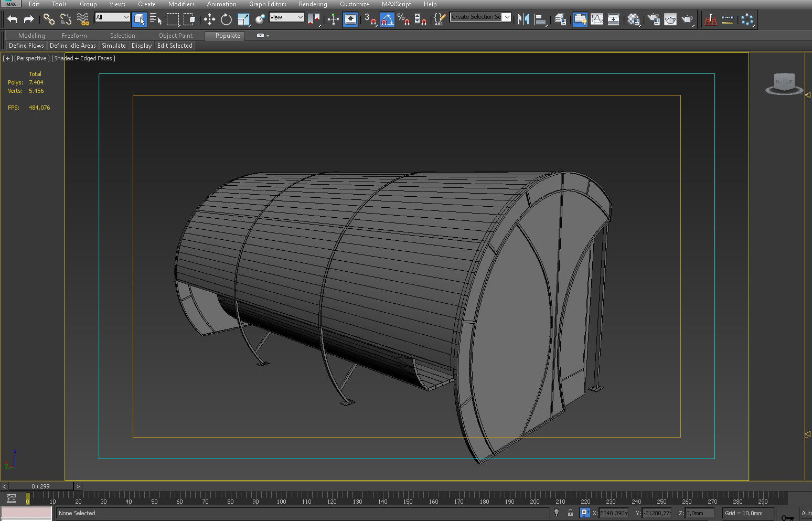Click the red grid toolbar icon

click(711, 19)
